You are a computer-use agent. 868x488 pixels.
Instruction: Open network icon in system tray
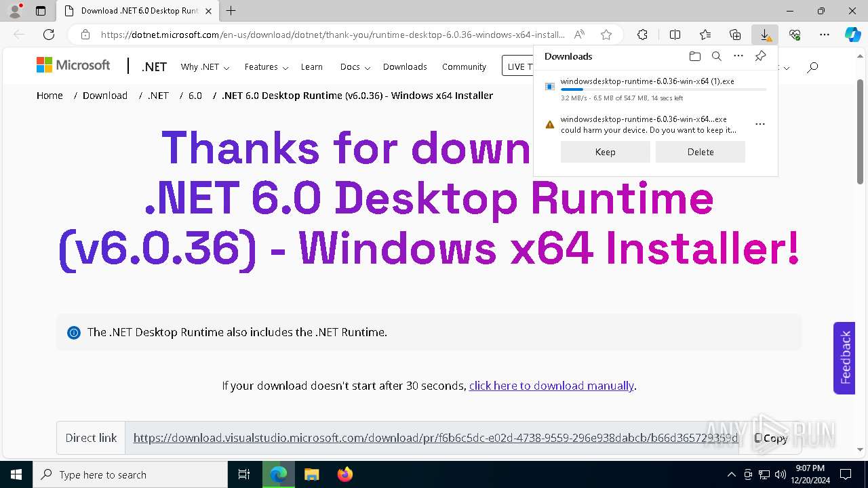(x=764, y=474)
